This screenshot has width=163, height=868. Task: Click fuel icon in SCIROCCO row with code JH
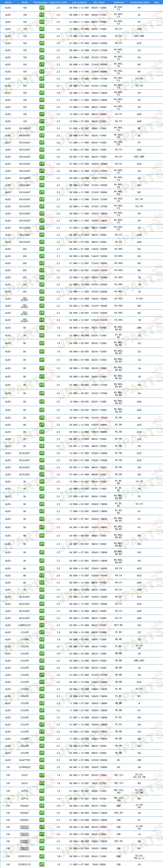point(42,864)
